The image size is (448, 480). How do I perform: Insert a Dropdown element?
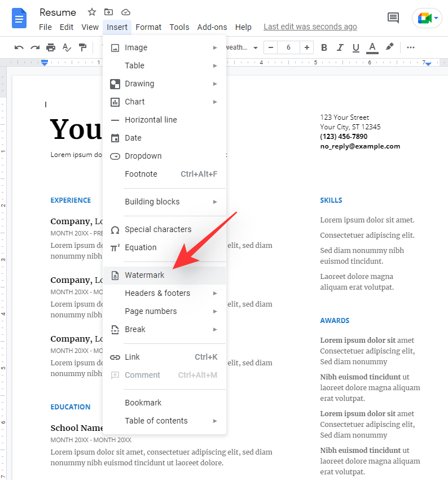(x=165, y=156)
